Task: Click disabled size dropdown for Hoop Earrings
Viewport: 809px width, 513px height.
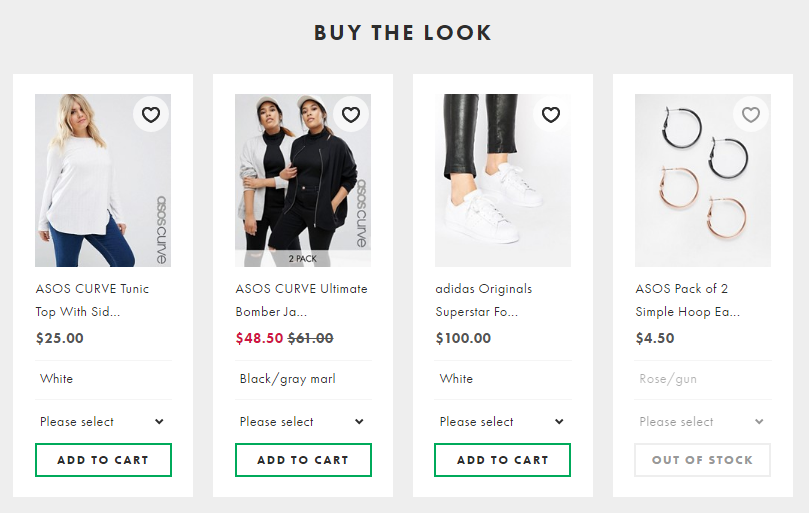Action: [x=703, y=422]
